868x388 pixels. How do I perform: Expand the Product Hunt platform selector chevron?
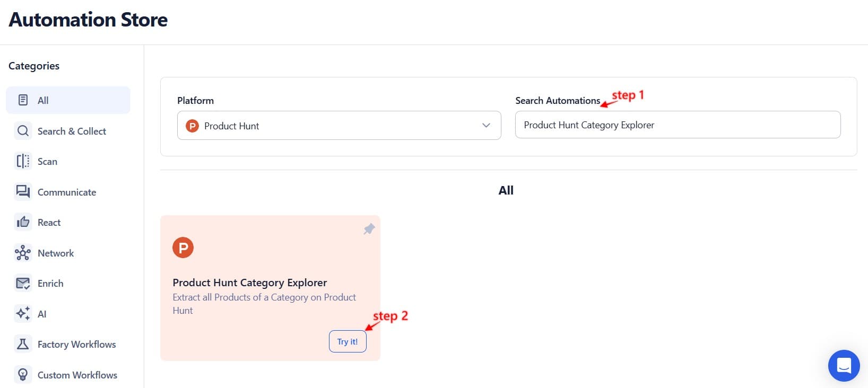485,126
